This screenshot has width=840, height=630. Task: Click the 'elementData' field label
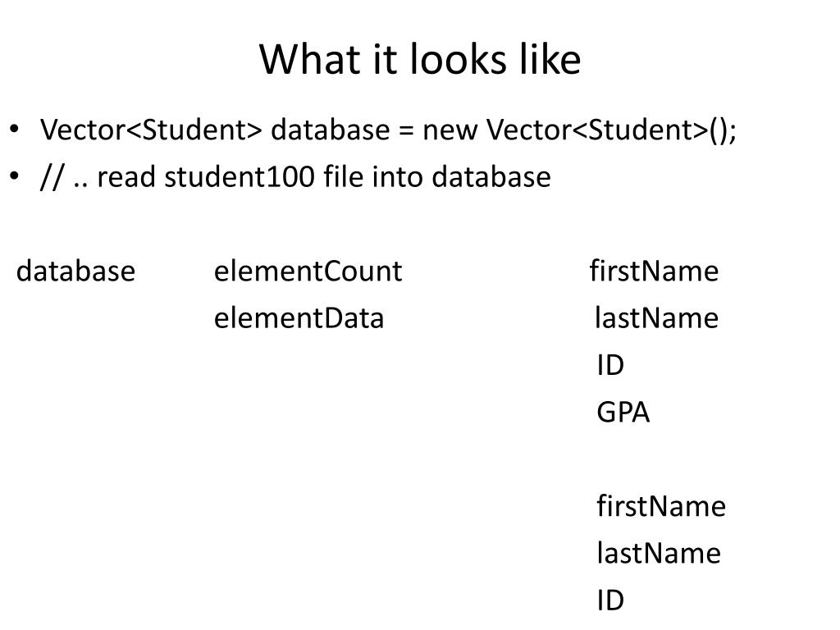[299, 318]
